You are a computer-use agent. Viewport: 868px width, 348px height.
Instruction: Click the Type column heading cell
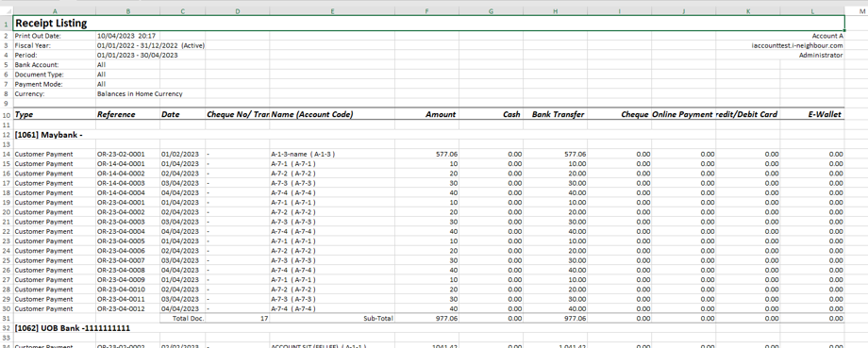click(55, 114)
